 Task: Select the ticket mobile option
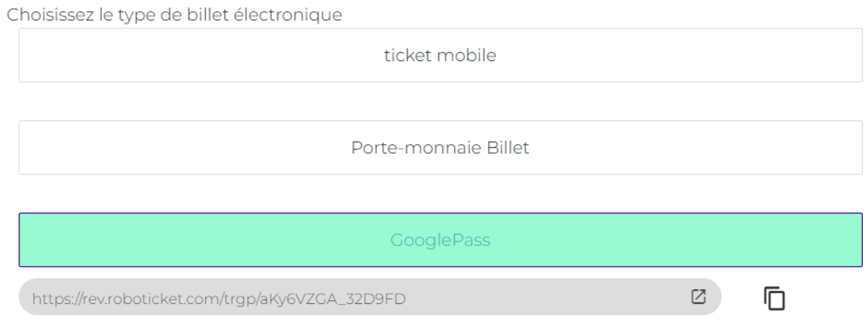[441, 55]
